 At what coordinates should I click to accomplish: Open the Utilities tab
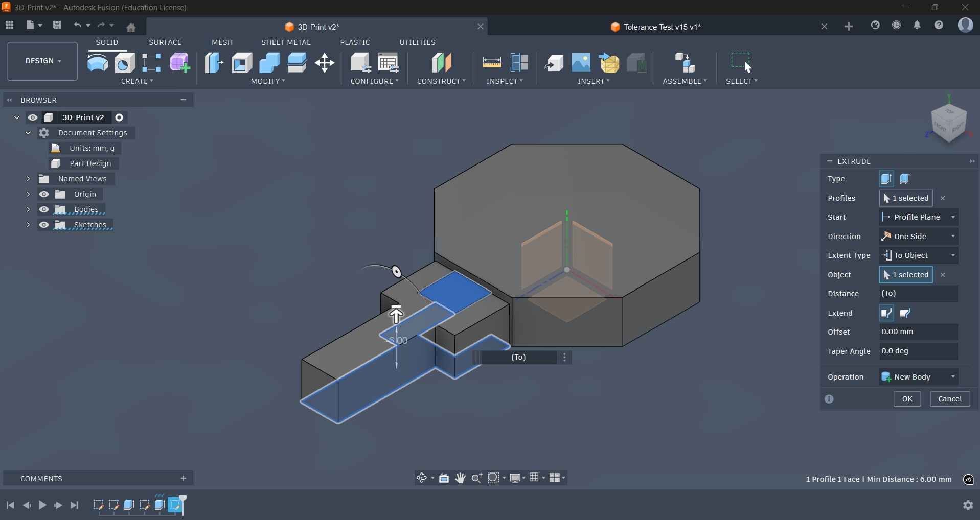pyautogui.click(x=417, y=42)
